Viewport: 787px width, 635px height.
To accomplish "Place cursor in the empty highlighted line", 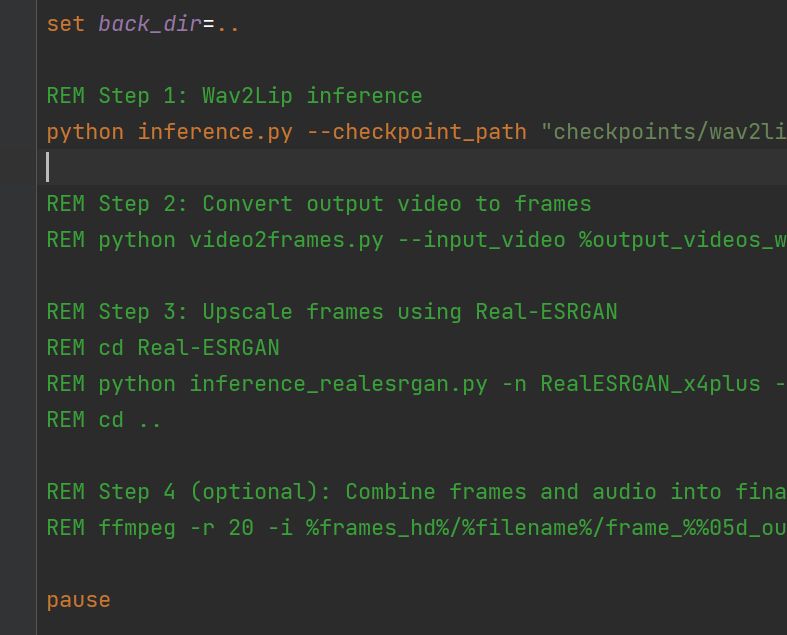I will pyautogui.click(x=412, y=167).
